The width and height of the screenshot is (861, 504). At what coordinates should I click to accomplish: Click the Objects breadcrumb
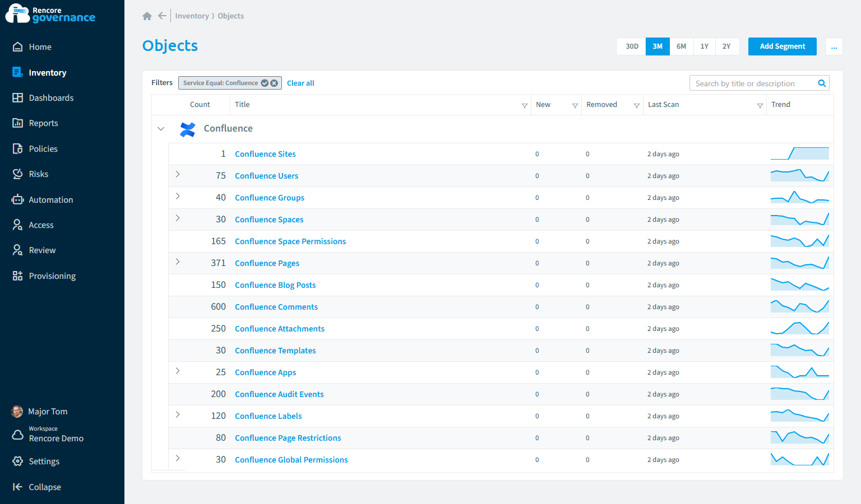230,16
